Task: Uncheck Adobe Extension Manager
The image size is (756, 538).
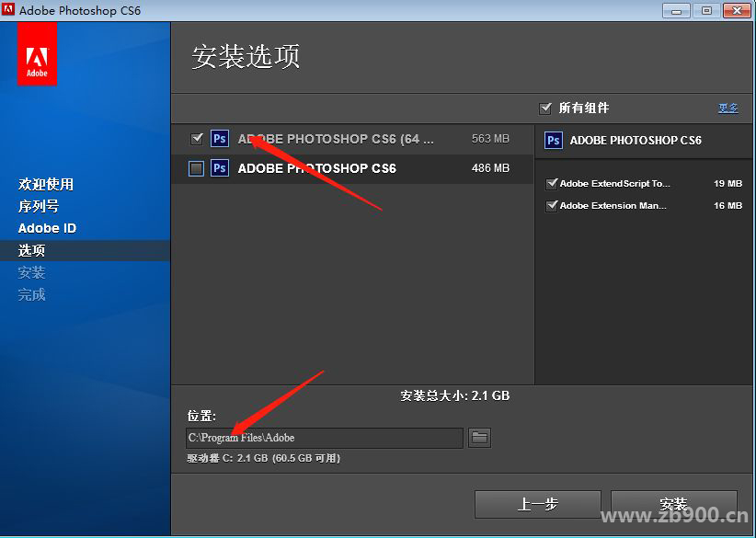Action: 550,205
